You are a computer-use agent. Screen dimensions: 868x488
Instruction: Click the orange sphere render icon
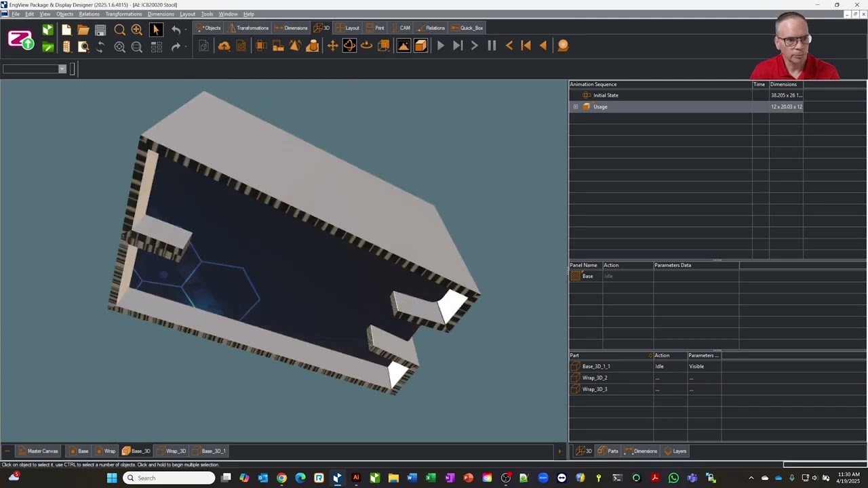pos(563,45)
